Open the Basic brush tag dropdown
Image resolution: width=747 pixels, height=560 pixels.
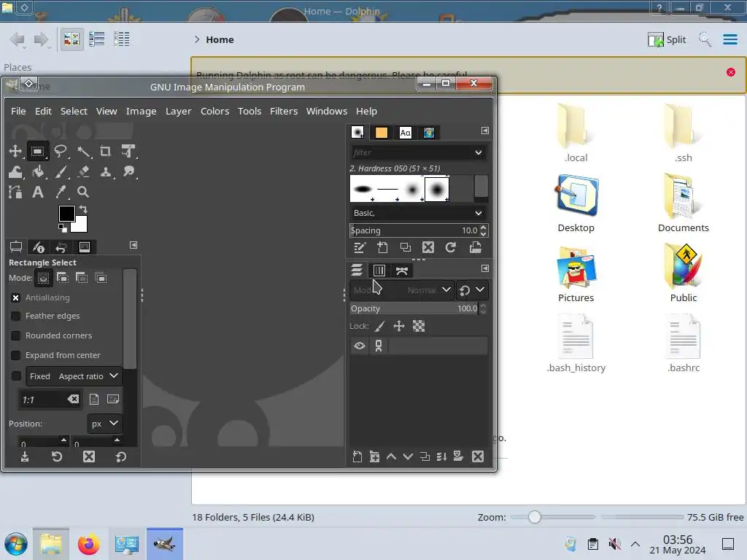tap(418, 213)
